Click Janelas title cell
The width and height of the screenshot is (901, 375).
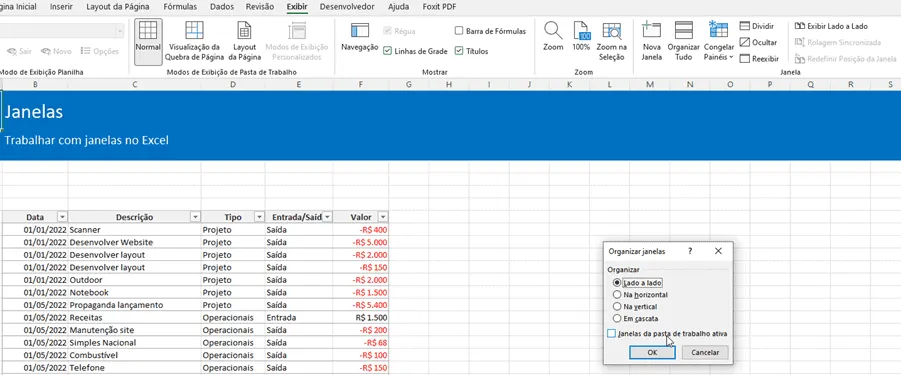tap(34, 112)
